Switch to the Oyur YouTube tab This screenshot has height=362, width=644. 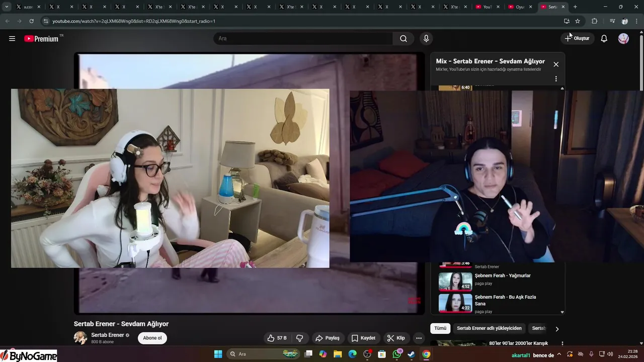point(520,7)
